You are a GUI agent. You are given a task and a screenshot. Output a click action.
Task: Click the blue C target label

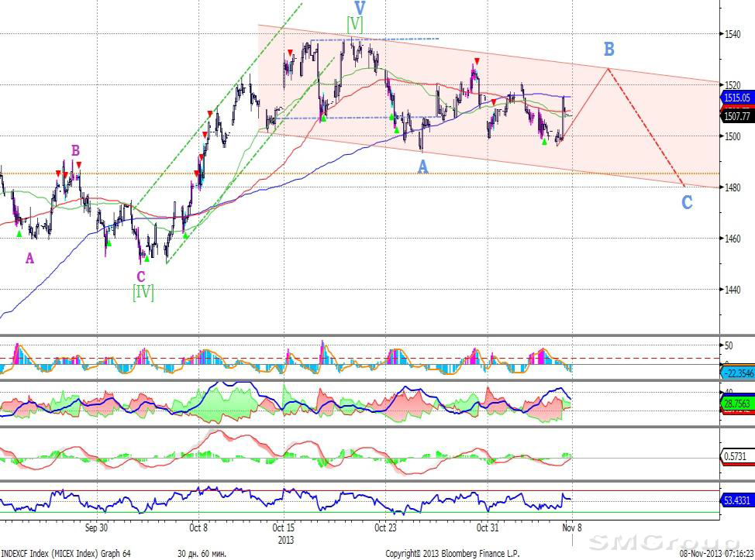687,203
